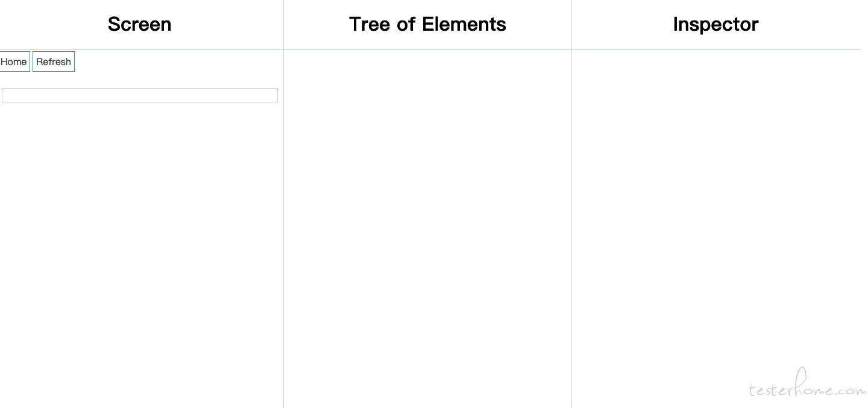868x408 pixels.
Task: Click the Screen panel heading
Action: (140, 24)
